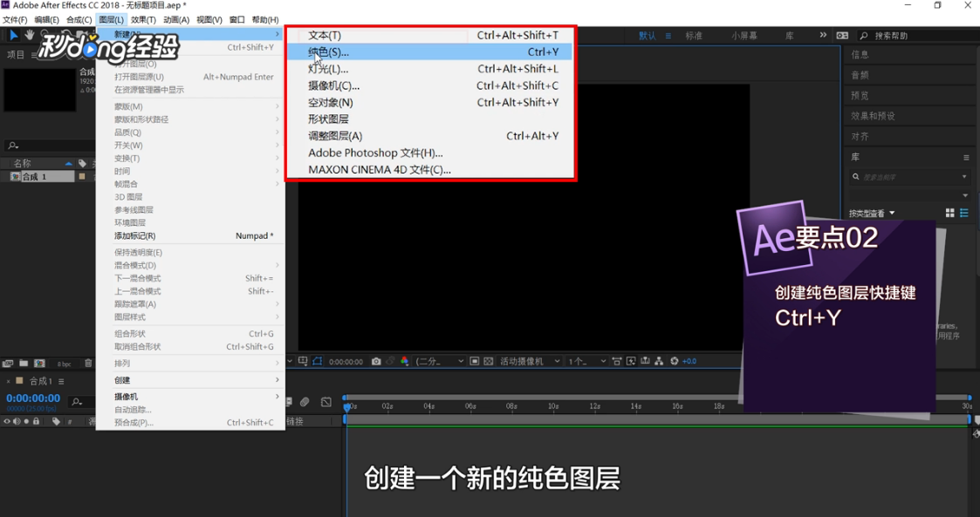Toggle the audio speaker column switch

(x=17, y=421)
